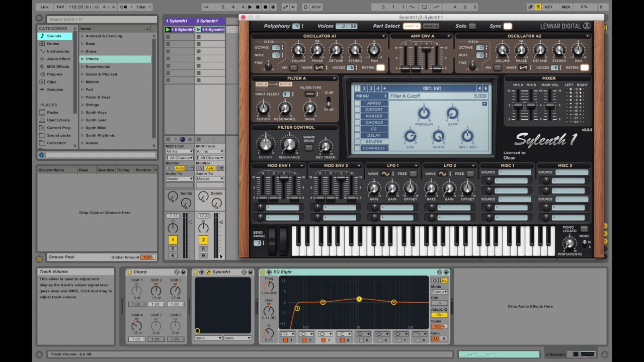Click the transport Record button
Screen dimensions: 644x362
(265, 7)
